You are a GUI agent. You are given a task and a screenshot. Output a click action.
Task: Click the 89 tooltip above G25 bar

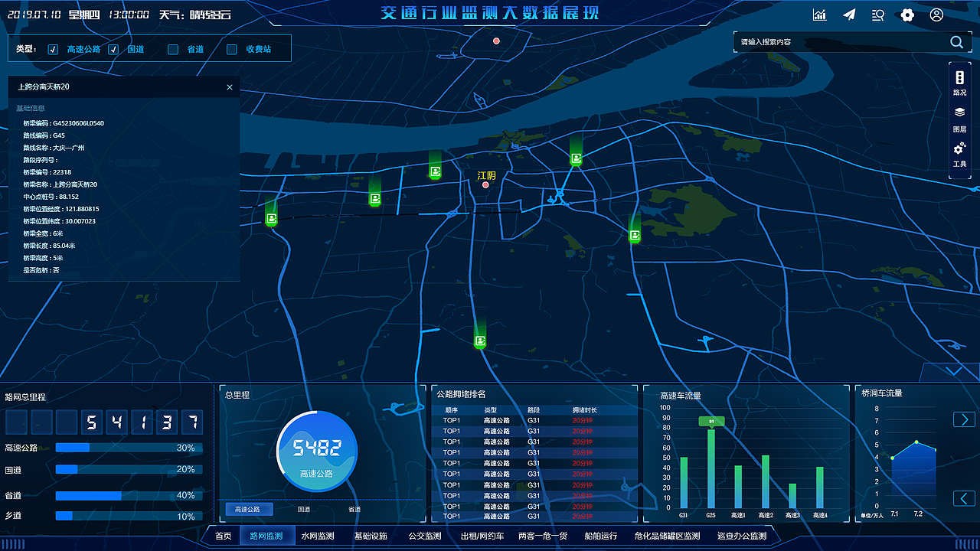(x=711, y=422)
